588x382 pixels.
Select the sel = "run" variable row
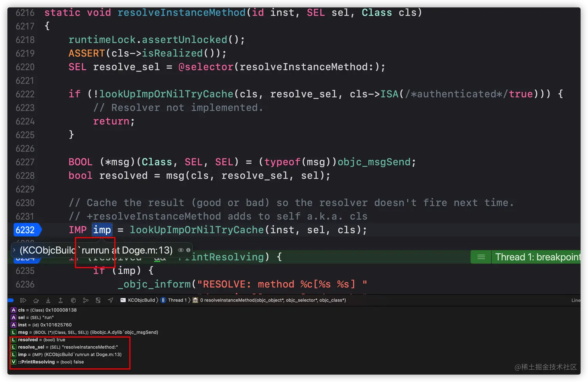32,317
